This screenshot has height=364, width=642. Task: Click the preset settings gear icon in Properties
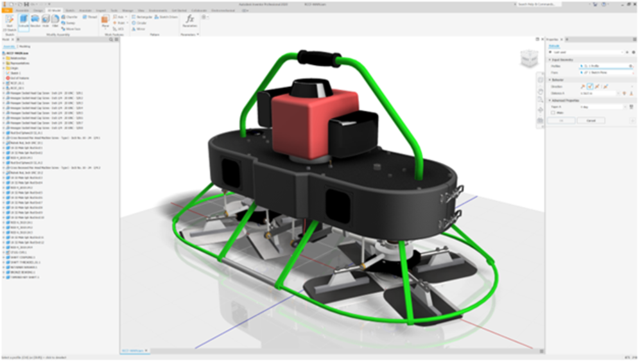[634, 53]
